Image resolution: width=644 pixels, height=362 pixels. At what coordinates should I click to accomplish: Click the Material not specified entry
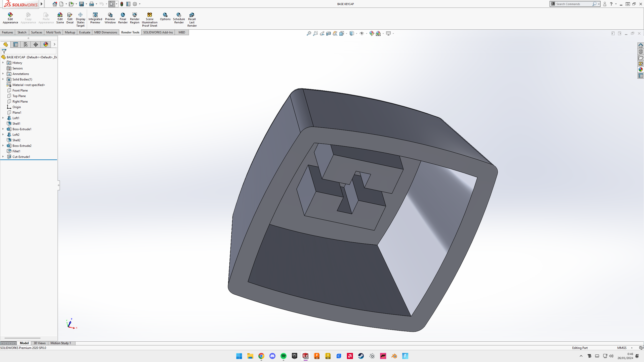[x=29, y=85]
